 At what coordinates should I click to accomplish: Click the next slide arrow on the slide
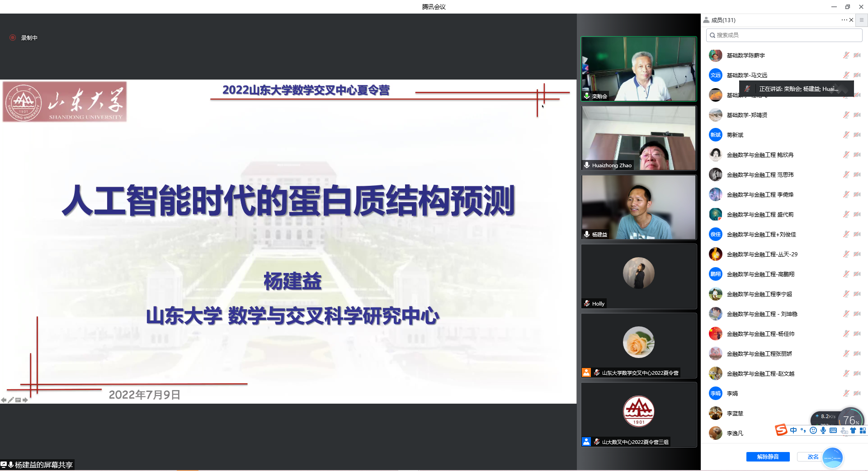point(25,400)
